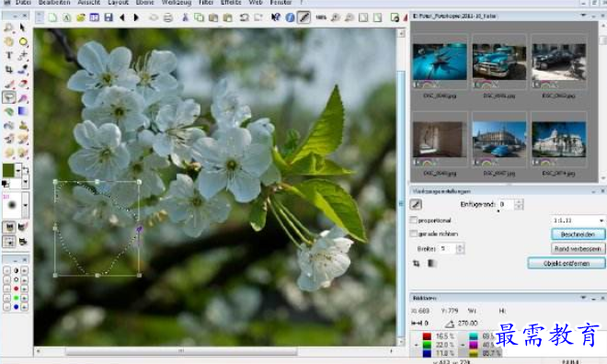Select the turquoise vintage car front thumbnail
Screen dimensions: 607x364
click(499, 62)
